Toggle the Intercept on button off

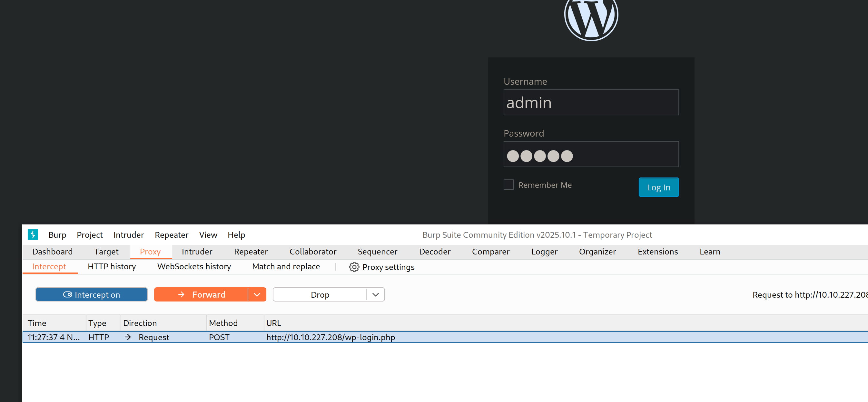click(91, 295)
